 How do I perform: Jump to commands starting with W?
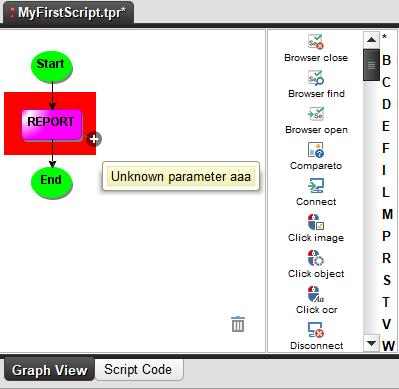tap(388, 346)
